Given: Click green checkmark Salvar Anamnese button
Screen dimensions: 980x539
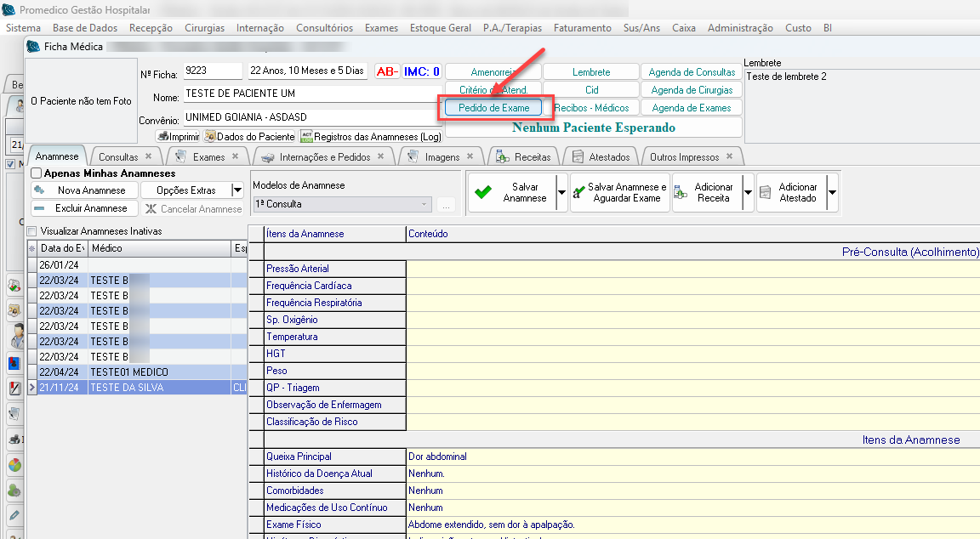Looking at the screenshot, I should [483, 192].
